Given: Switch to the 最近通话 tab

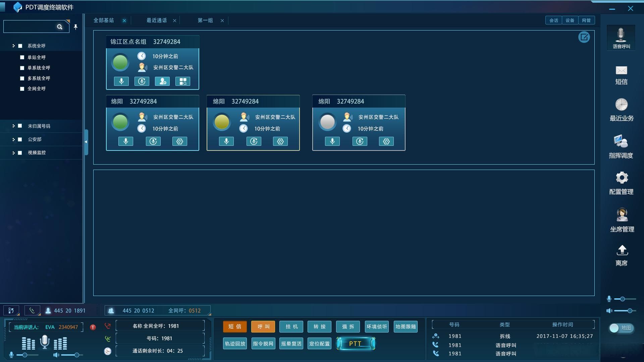Looking at the screenshot, I should [x=157, y=20].
